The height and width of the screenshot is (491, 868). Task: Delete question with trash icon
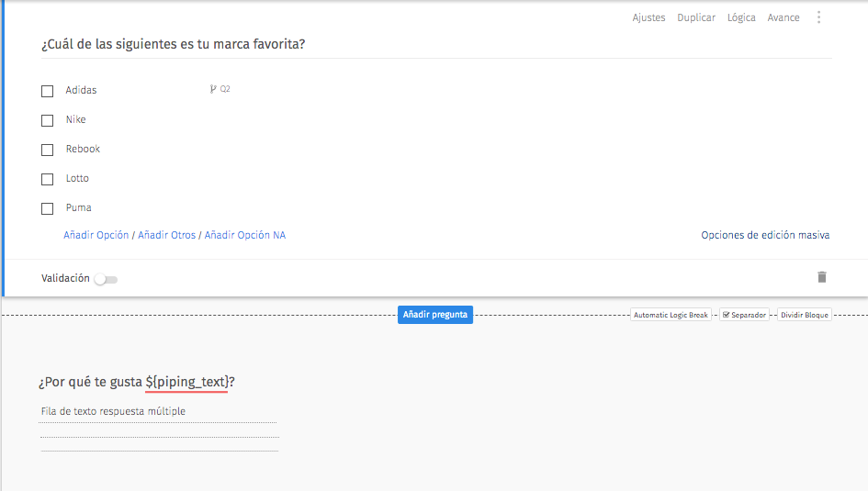point(822,277)
